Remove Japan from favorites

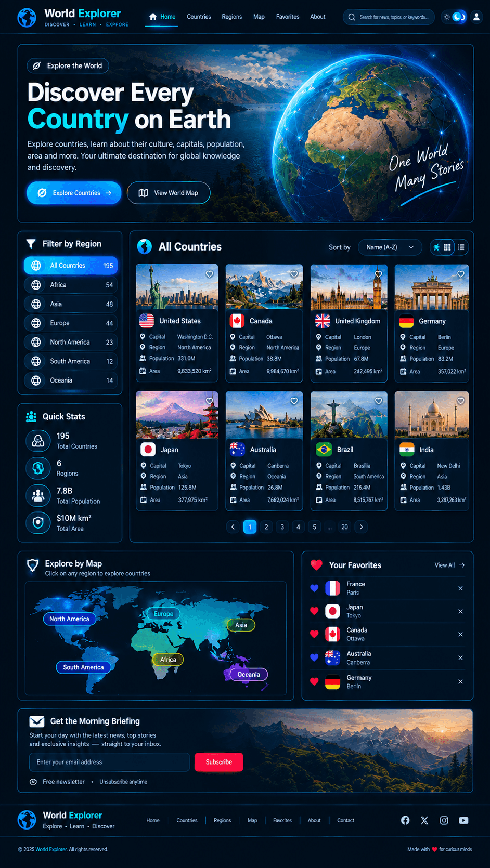point(460,612)
